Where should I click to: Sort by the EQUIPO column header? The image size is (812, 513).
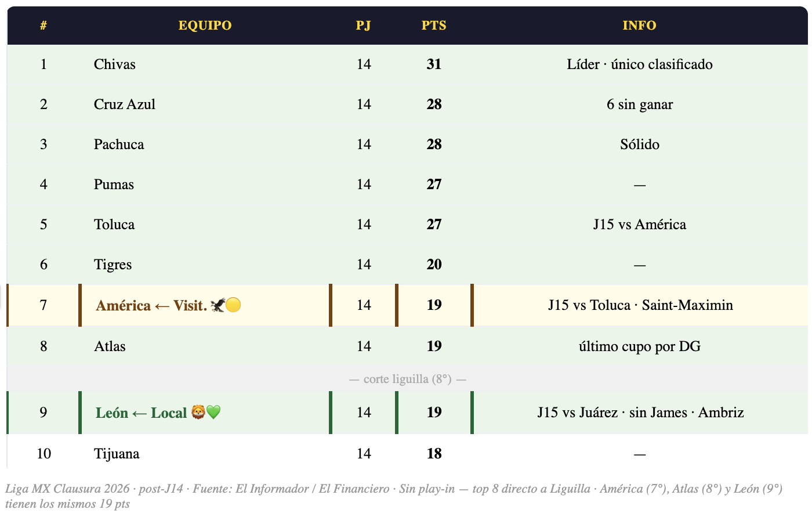click(205, 26)
